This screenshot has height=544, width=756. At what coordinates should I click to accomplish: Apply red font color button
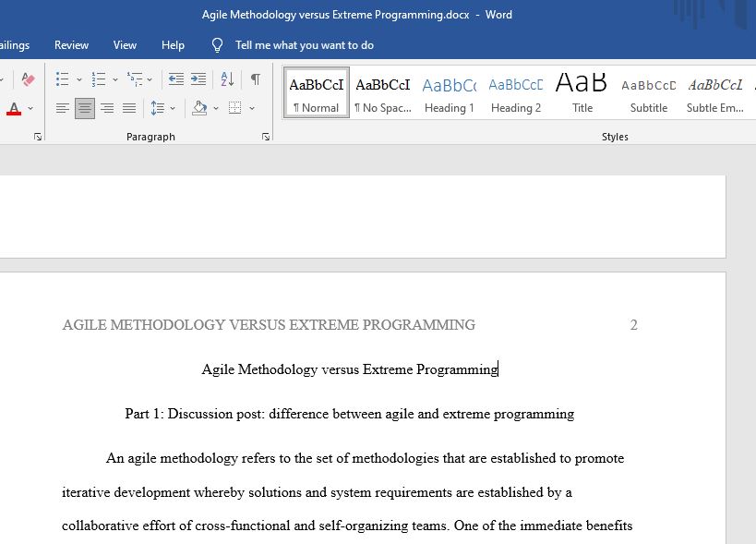14,108
